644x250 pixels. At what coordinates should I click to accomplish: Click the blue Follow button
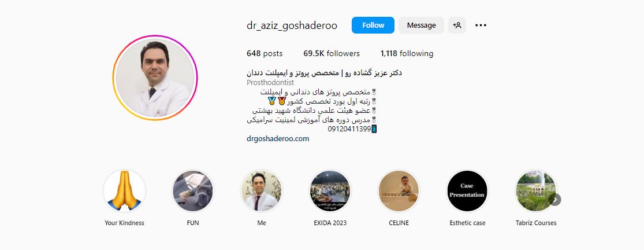point(373,25)
